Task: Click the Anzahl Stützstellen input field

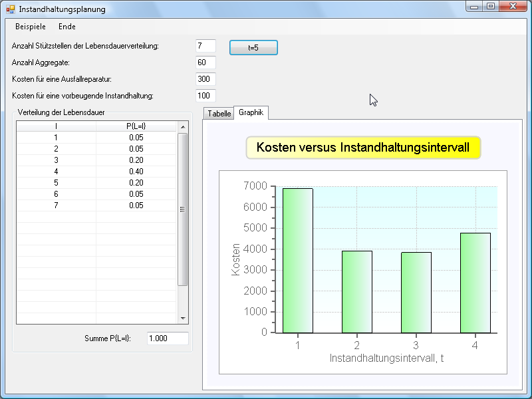Action: tap(205, 46)
